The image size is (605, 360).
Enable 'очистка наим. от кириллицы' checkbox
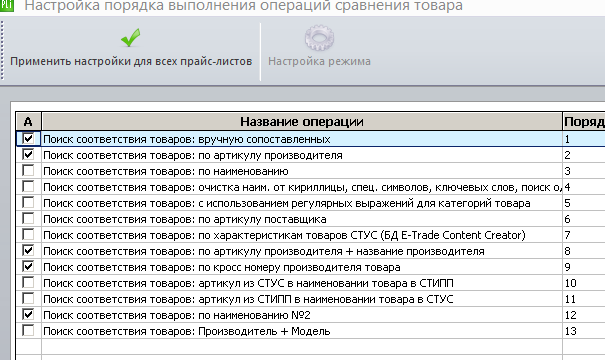click(x=28, y=187)
